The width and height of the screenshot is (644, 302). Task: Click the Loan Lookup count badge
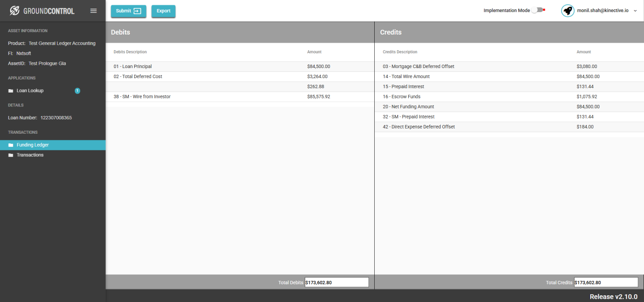[77, 91]
